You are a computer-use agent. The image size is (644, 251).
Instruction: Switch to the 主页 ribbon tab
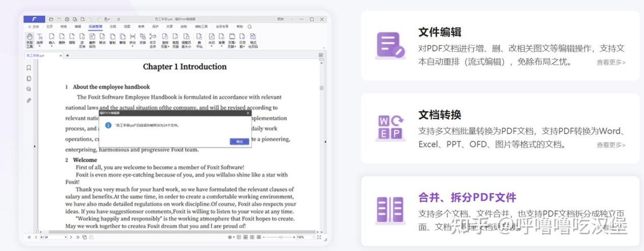pos(49,26)
